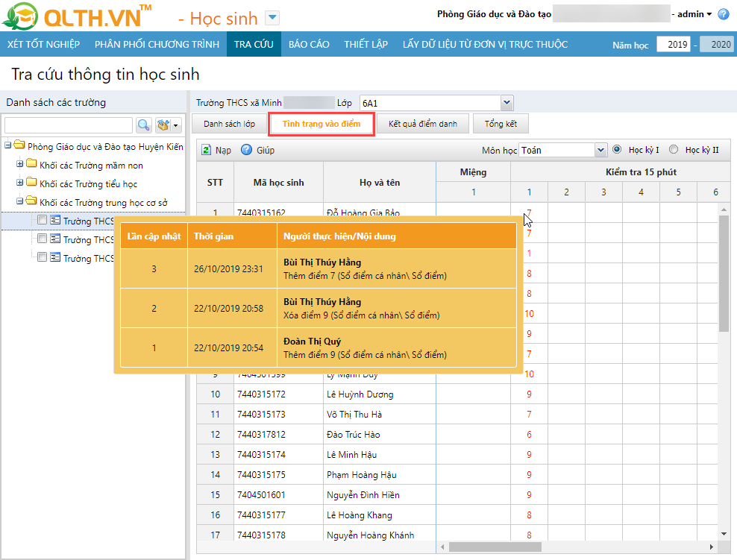The width and height of the screenshot is (737, 560).
Task: Click the QLTH.VN logo
Action: (78, 16)
